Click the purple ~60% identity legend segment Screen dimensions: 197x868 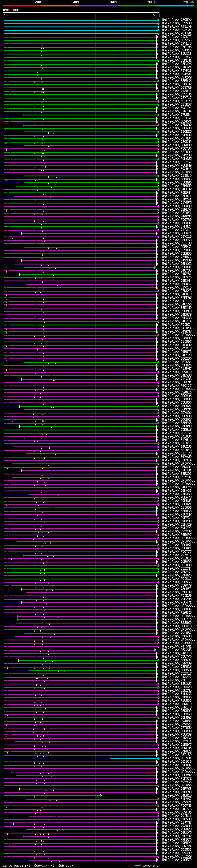pos(99,6)
